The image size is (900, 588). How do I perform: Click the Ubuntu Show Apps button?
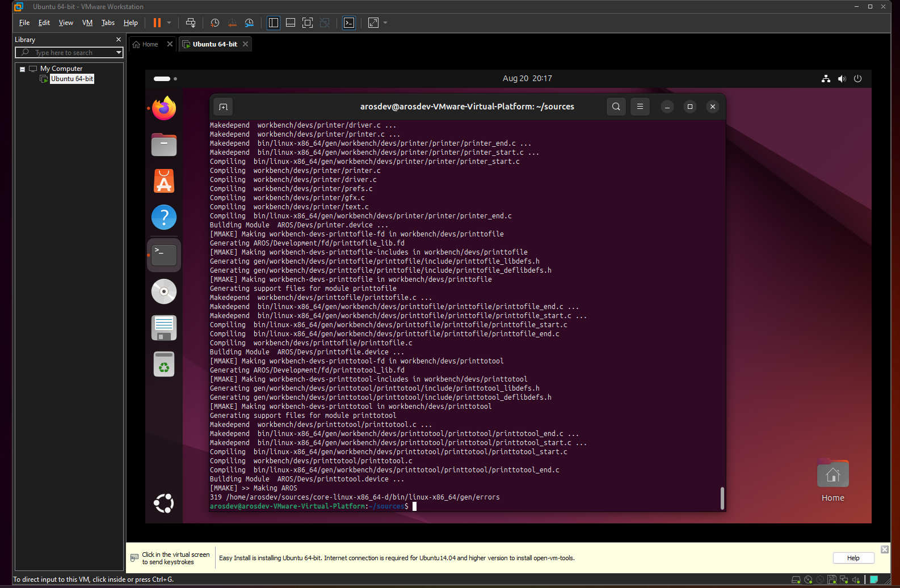click(x=164, y=504)
